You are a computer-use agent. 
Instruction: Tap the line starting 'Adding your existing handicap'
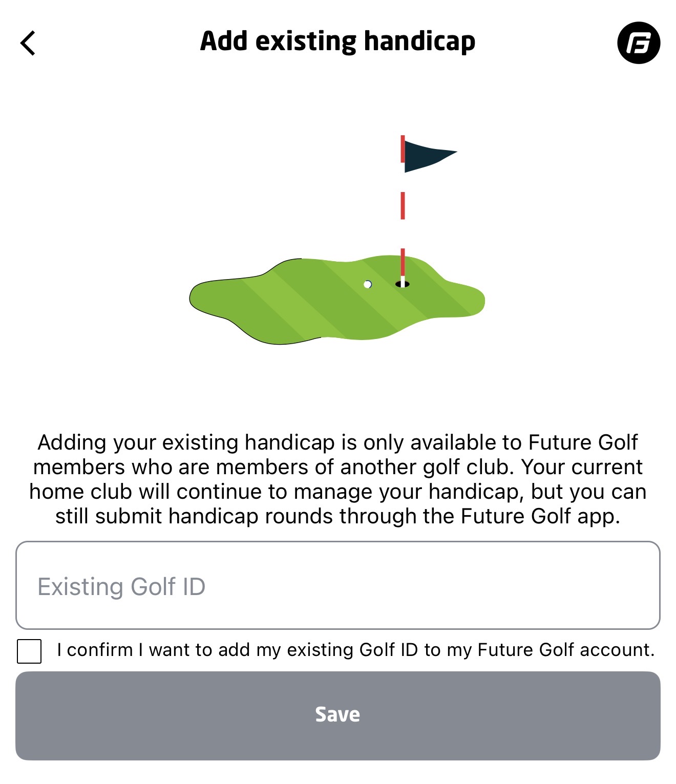338,442
